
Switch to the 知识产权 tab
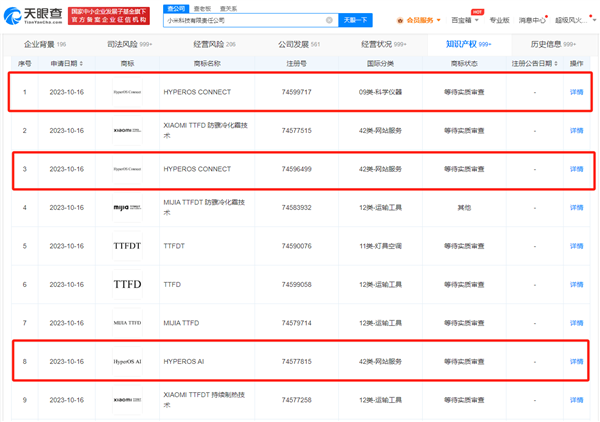click(x=468, y=44)
